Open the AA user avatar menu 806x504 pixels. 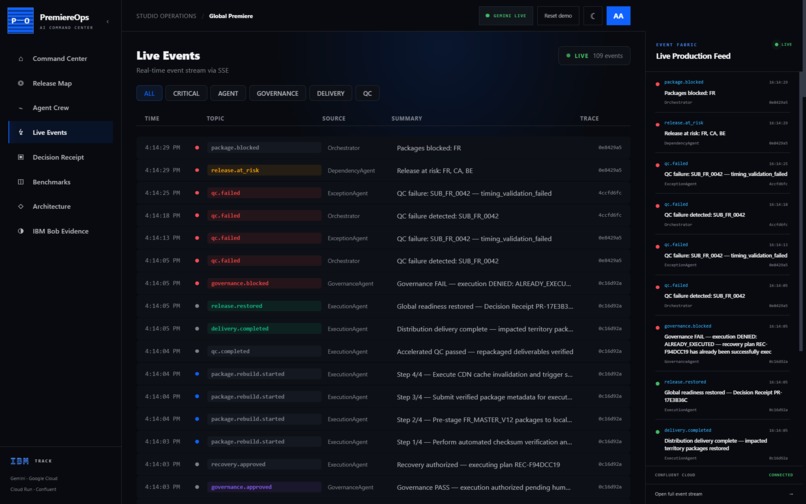pos(618,16)
